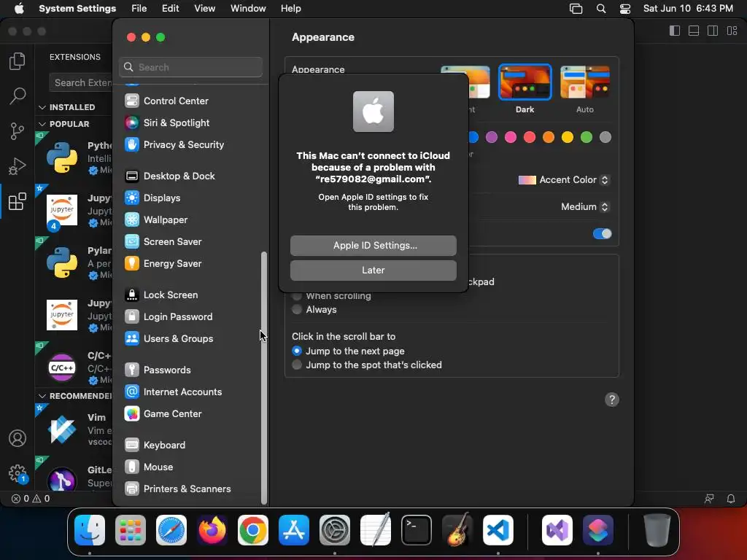Open the Window menu

[x=248, y=9]
